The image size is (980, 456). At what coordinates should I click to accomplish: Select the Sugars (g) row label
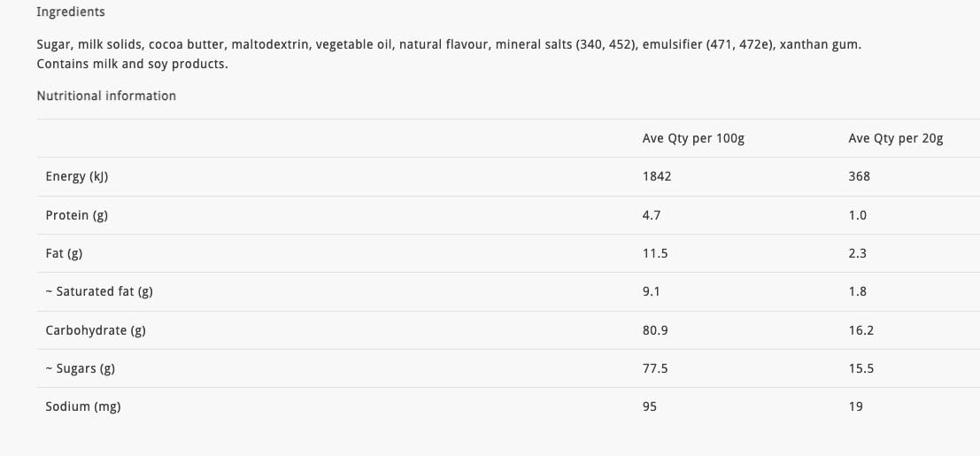(80, 368)
